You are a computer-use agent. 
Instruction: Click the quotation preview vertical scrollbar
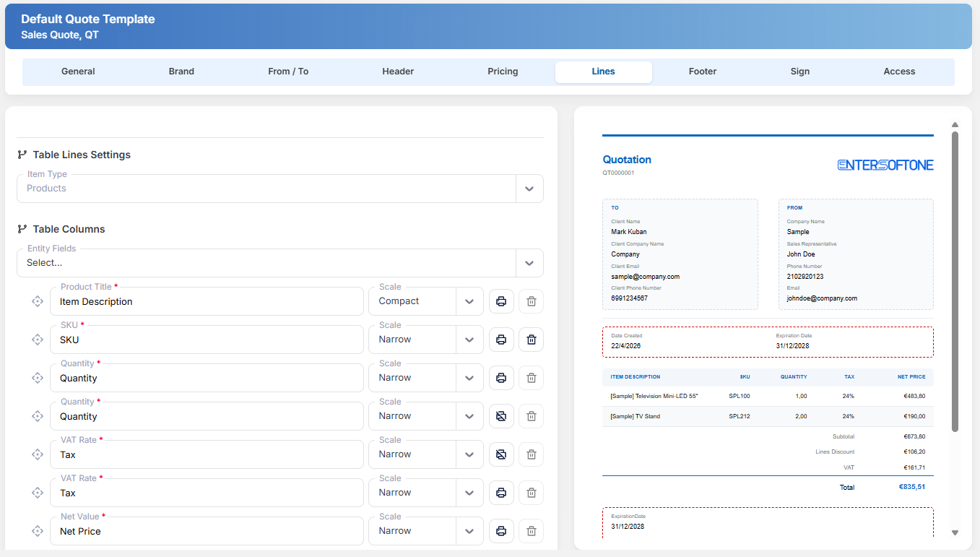pyautogui.click(x=955, y=282)
